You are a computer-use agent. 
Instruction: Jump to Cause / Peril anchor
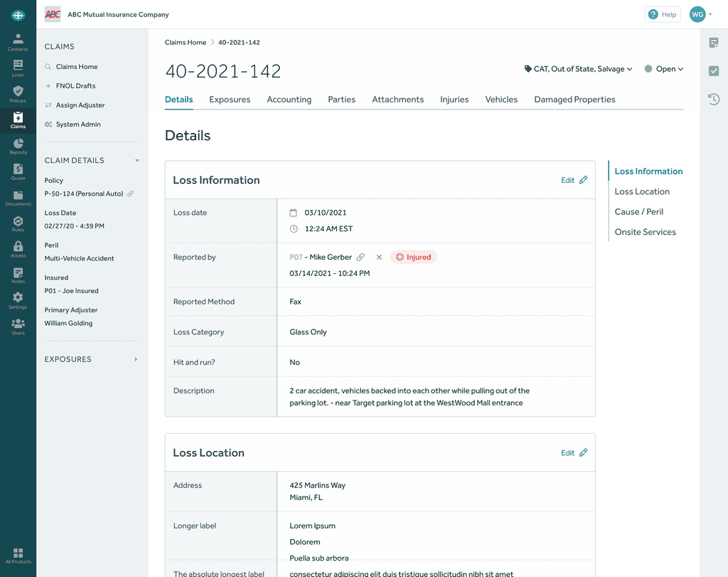[x=639, y=212]
